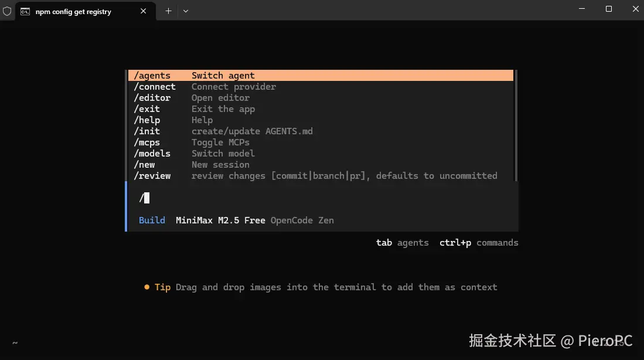This screenshot has width=644, height=360.
Task: Maximize the terminal window
Action: click(x=609, y=9)
